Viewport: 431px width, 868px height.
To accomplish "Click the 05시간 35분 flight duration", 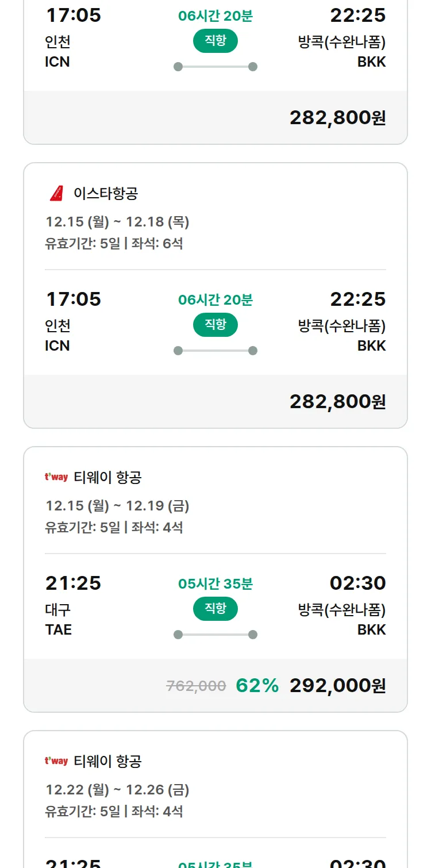I will [x=215, y=584].
